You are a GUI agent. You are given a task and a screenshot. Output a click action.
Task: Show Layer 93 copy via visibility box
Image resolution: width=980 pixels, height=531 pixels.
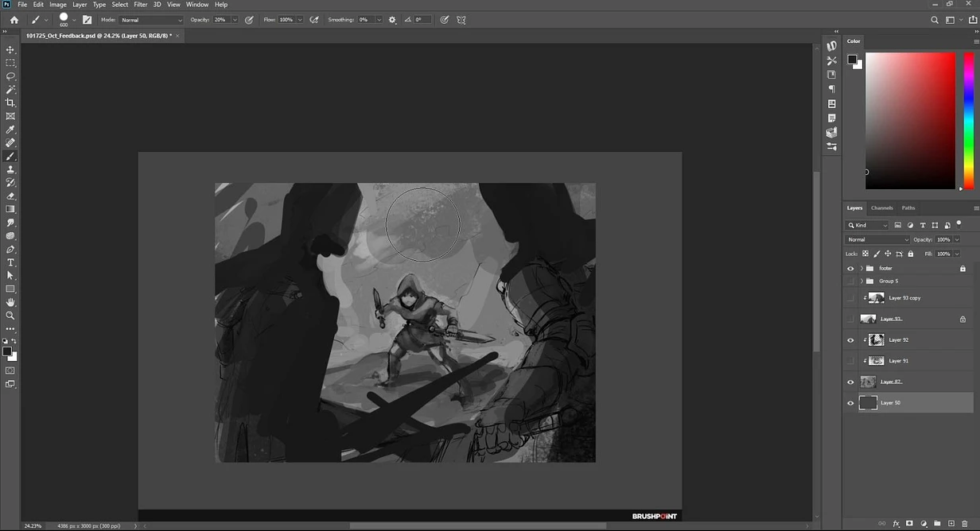[850, 298]
